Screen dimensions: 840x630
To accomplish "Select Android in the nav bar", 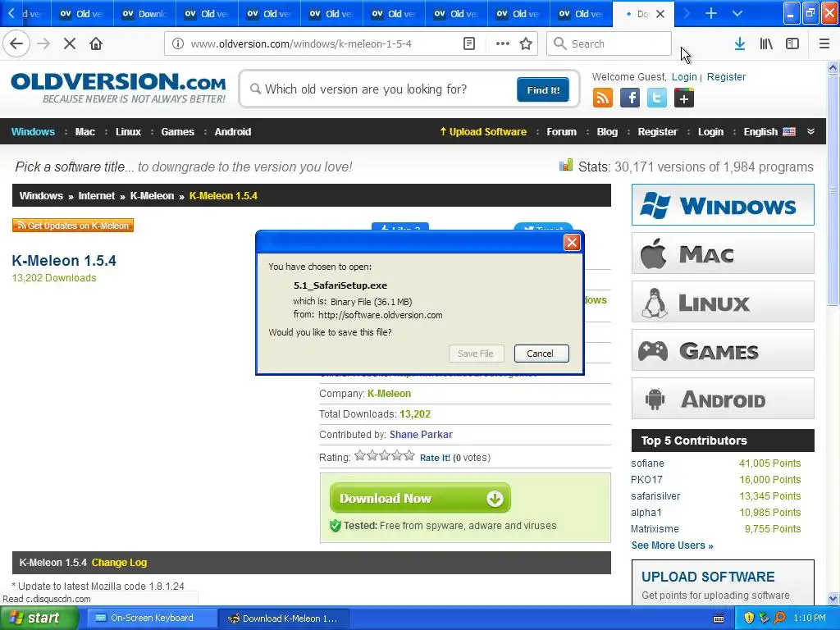I will (x=232, y=132).
